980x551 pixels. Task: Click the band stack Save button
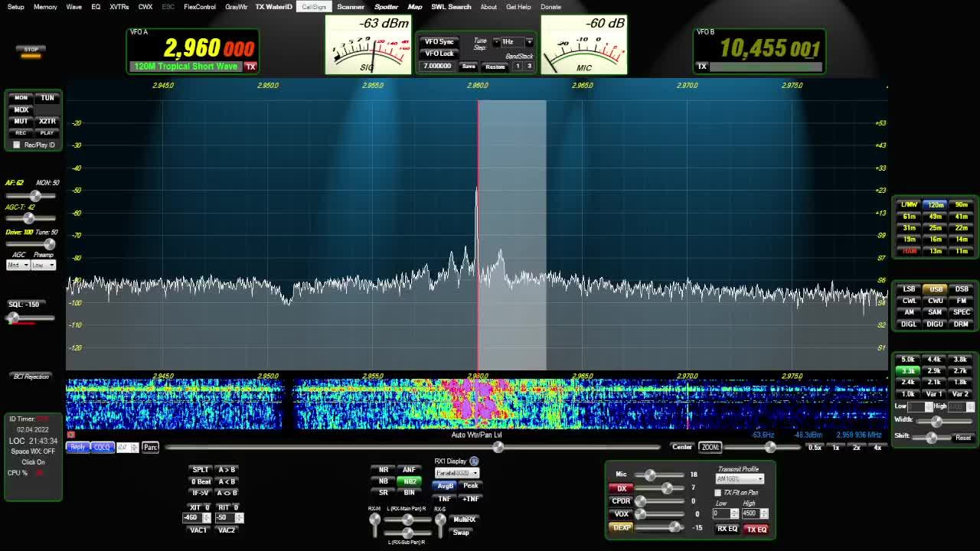click(x=469, y=67)
